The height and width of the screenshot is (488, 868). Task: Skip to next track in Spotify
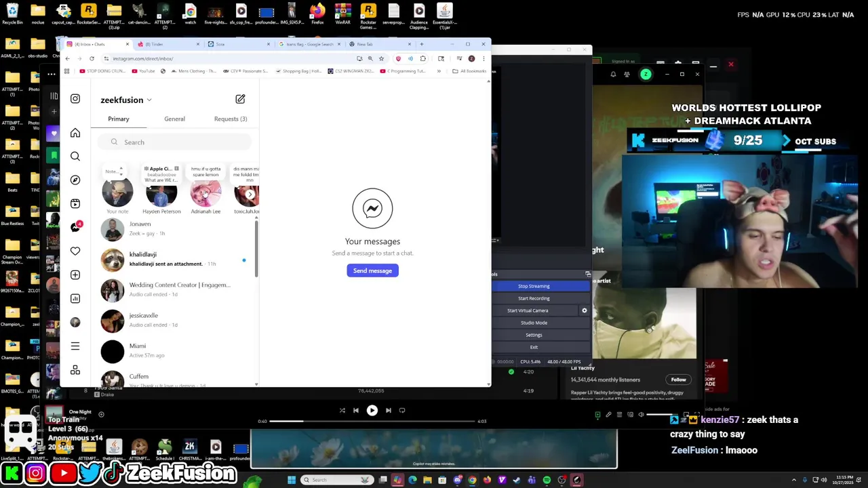[388, 410]
